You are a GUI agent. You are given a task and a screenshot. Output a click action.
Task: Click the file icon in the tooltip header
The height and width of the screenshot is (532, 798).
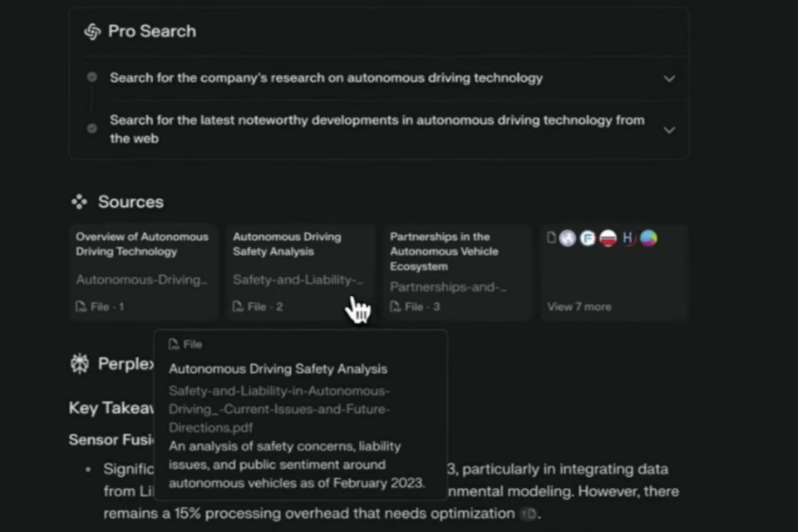[174, 344]
